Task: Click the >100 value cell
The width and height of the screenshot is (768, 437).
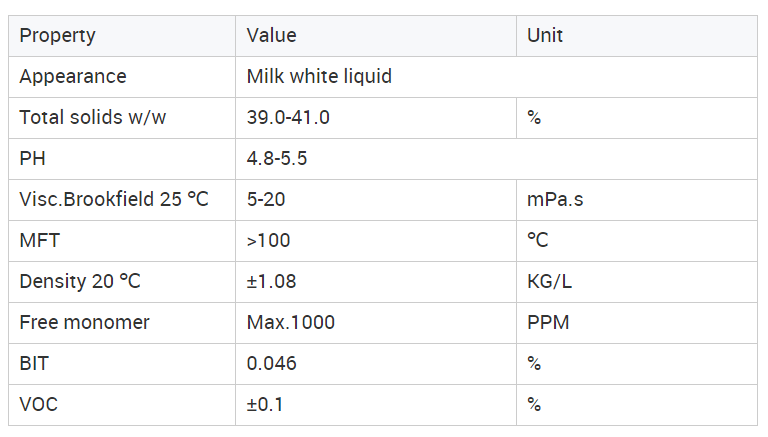Action: tap(376, 241)
